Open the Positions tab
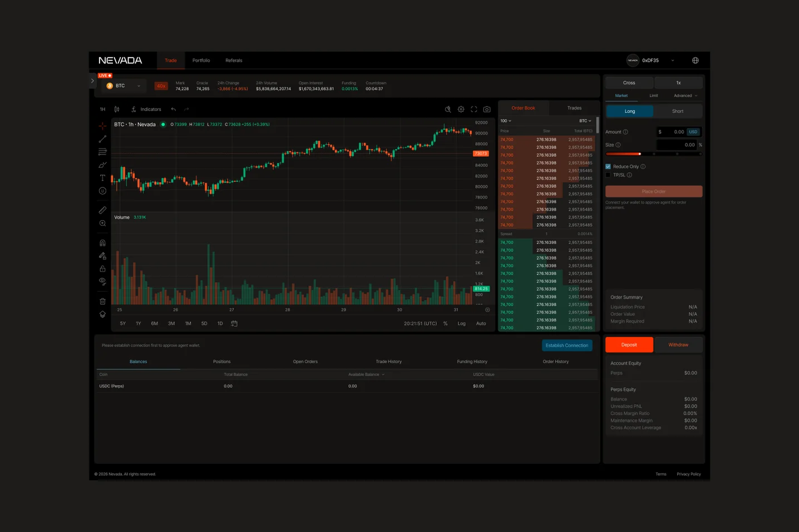Viewport: 799px width, 532px height. (222, 362)
